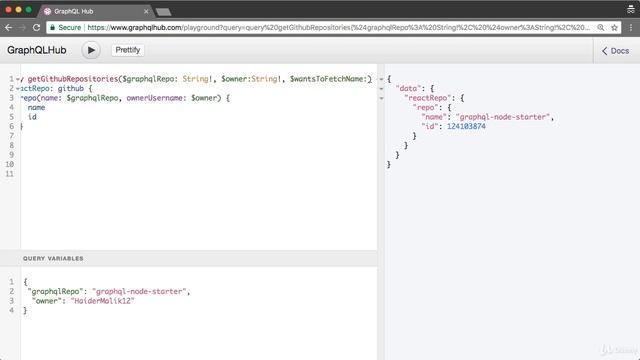This screenshot has width=640, height=360.
Task: Click the incognito icon in the title bar
Action: coord(631,9)
